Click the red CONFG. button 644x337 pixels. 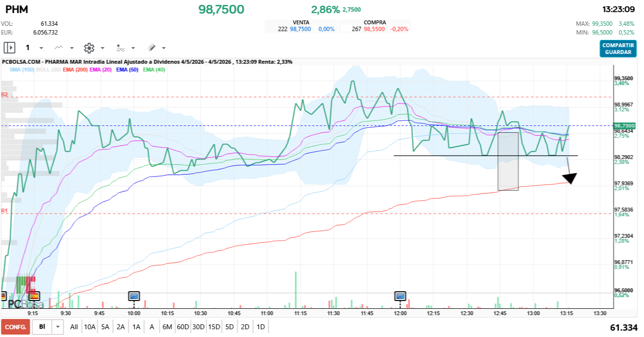click(x=16, y=327)
